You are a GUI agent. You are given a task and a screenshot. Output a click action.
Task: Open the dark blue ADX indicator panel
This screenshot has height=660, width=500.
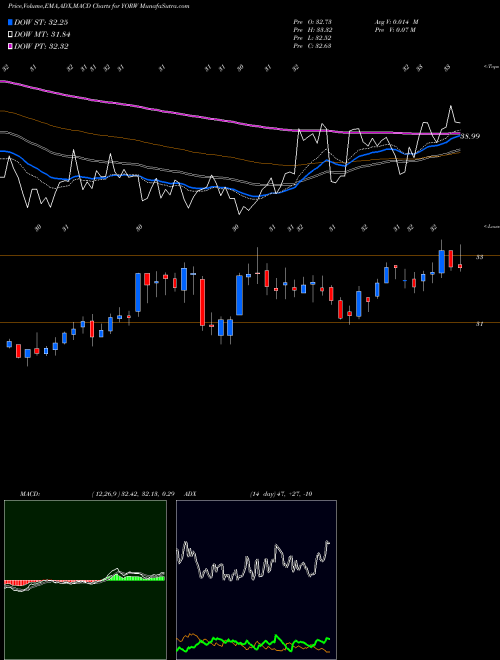256,580
